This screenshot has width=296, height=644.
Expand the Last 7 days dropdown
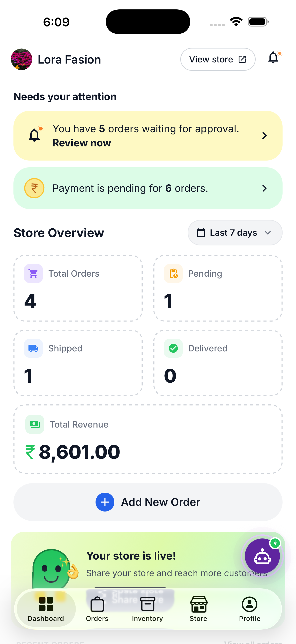click(235, 232)
